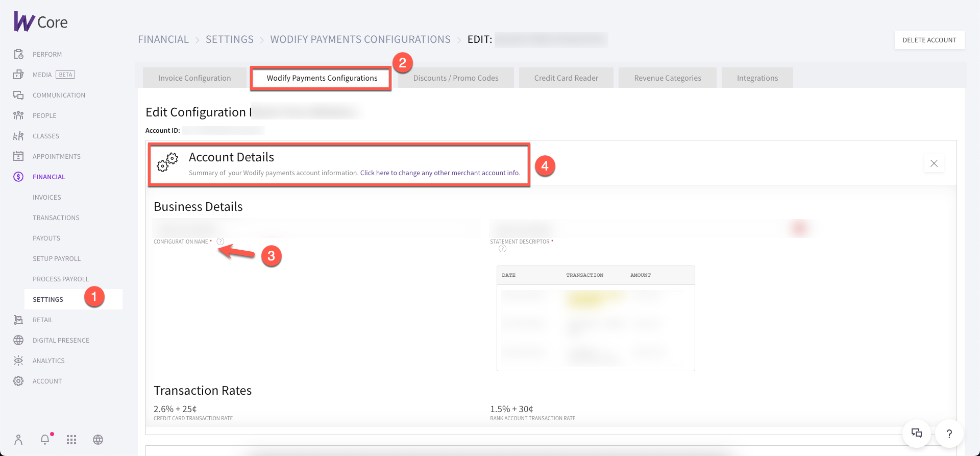Open the Digital Presence menu label

(61, 340)
